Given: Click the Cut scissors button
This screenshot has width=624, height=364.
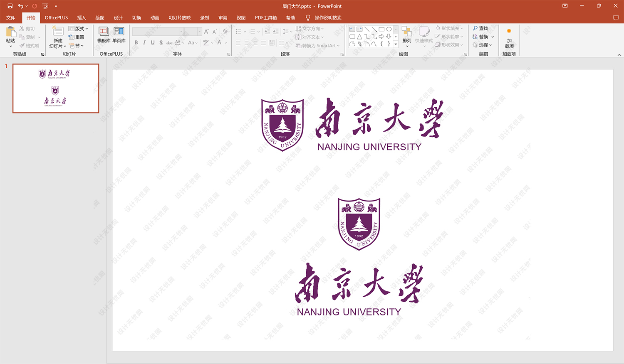Looking at the screenshot, I should pyautogui.click(x=27, y=29).
